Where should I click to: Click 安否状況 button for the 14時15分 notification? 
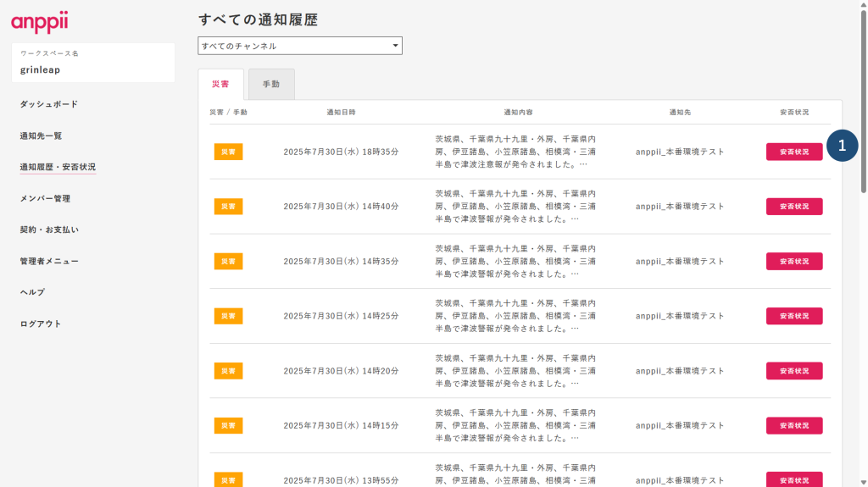794,425
